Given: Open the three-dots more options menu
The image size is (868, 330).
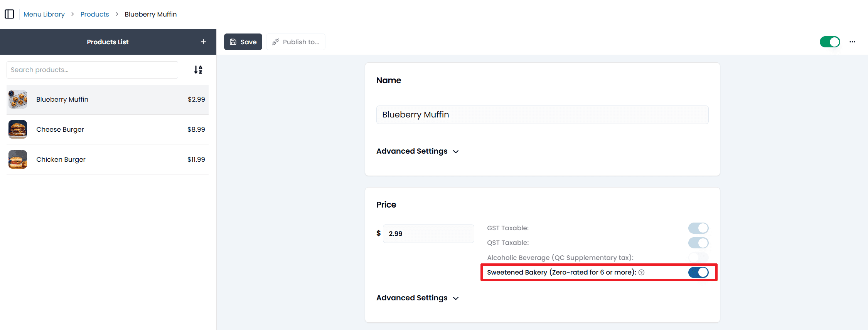Looking at the screenshot, I should click(x=852, y=42).
